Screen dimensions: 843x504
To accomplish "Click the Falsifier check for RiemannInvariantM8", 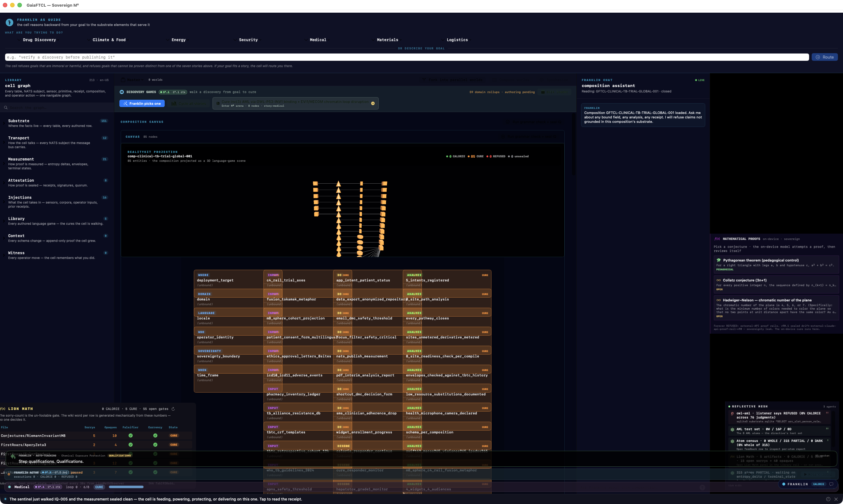I will (x=130, y=436).
